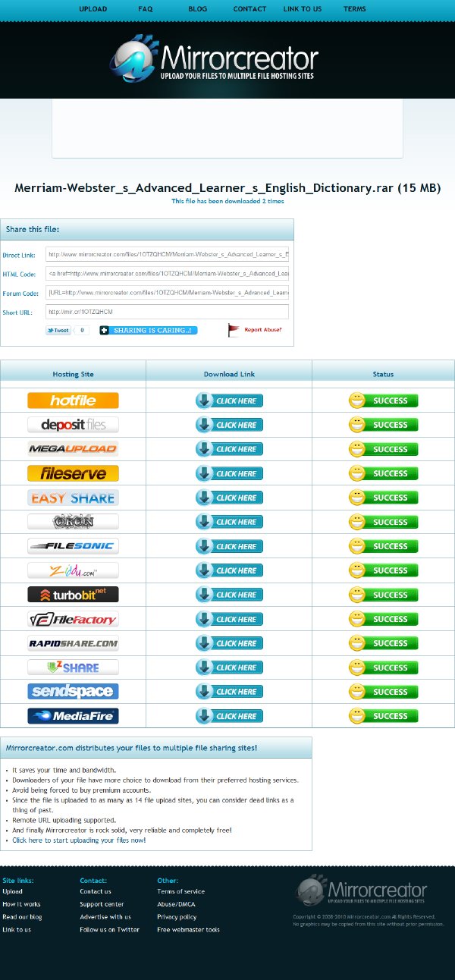Download from Rapidshare via CLICK HERE
The height and width of the screenshot is (980, 455).
coord(229,643)
